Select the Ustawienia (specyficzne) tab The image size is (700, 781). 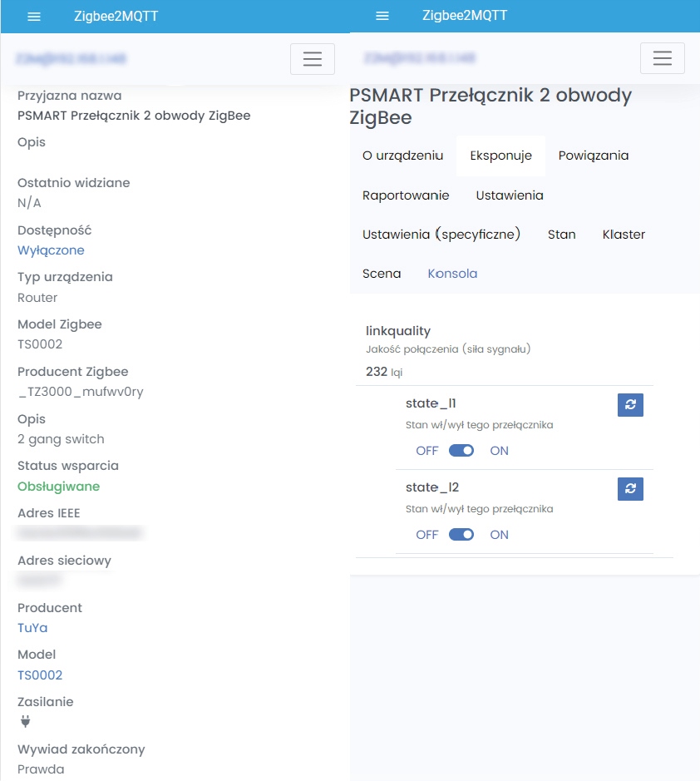[441, 235]
